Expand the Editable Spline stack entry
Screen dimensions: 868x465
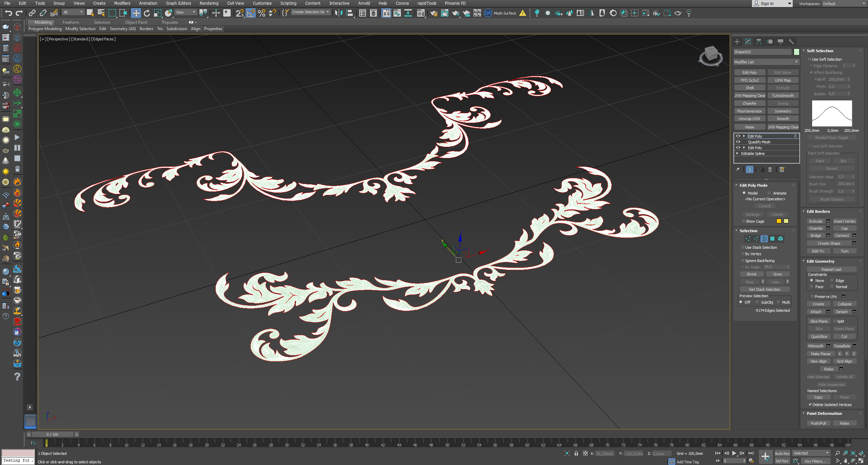[737, 154]
